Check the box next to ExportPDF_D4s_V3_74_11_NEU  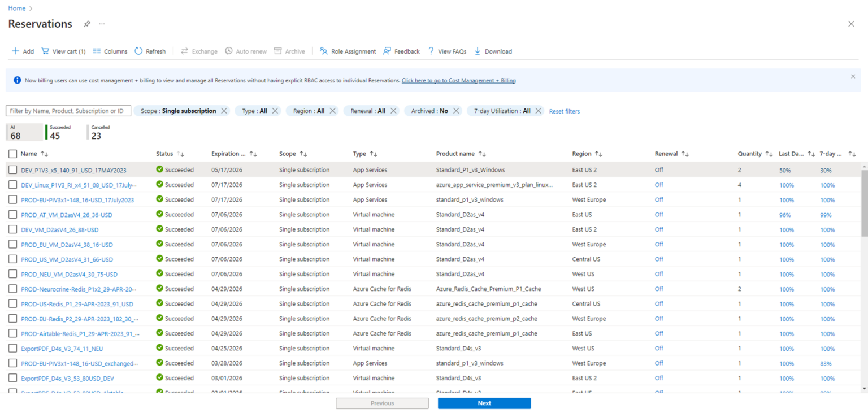pyautogui.click(x=12, y=349)
